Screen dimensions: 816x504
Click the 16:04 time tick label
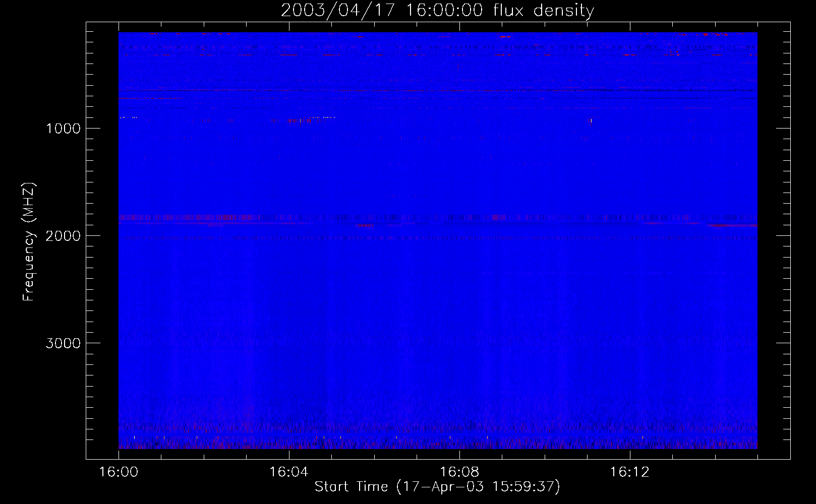click(289, 472)
